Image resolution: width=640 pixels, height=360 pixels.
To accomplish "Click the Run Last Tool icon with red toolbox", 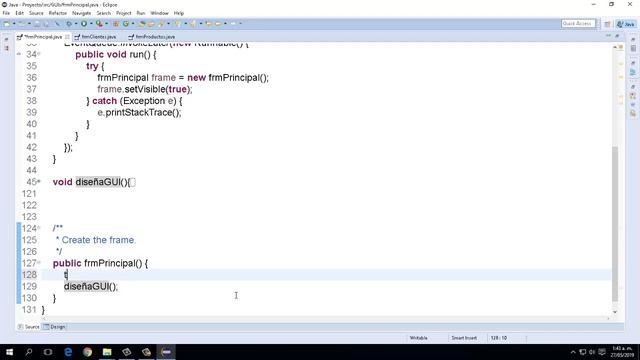I will tap(99, 24).
